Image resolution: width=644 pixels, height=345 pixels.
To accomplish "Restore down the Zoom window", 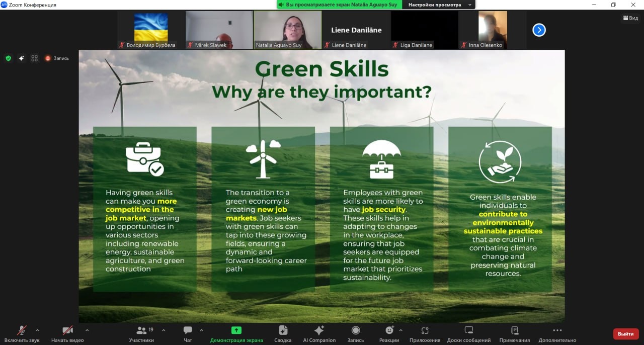I will 613,5.
